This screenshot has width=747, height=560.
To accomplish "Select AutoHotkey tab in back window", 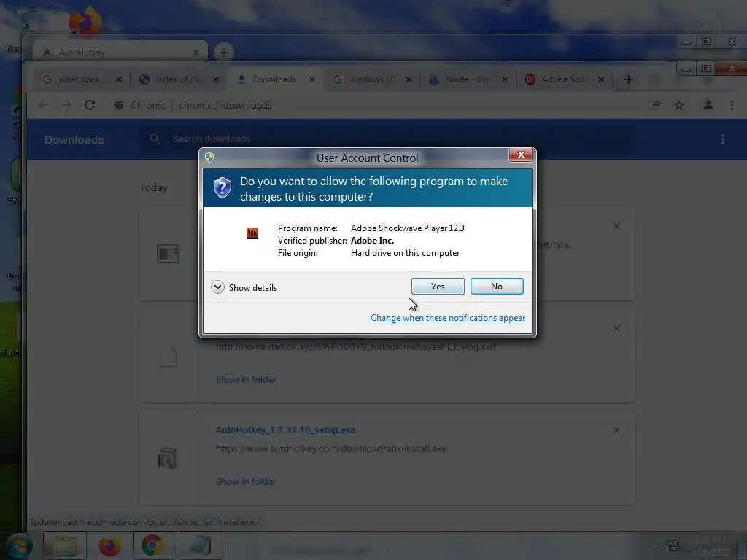I will click(x=119, y=52).
